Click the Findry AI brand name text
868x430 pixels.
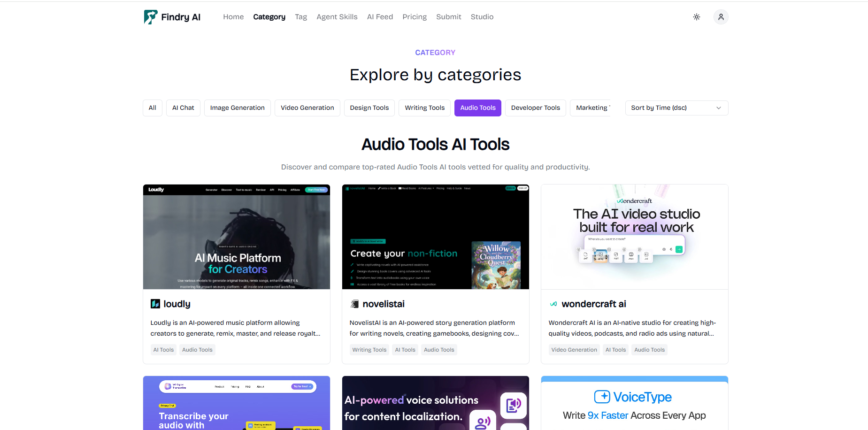[x=181, y=17]
